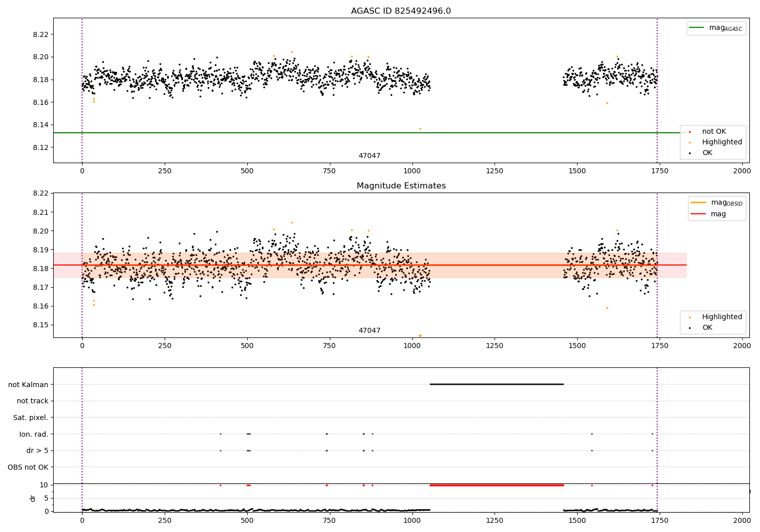Click the 500 x-axis tick in middle plot
Image resolution: width=760 pixels, height=532 pixels.
pyautogui.click(x=247, y=346)
